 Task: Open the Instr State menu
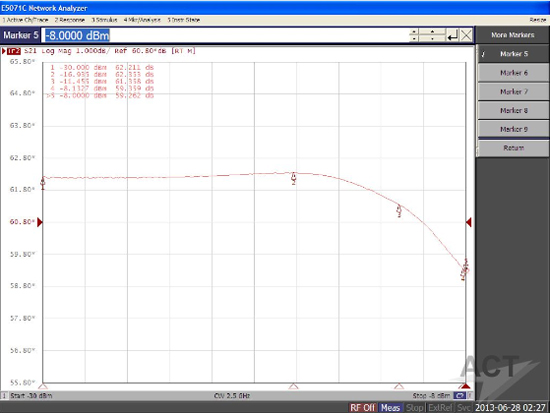tap(183, 20)
